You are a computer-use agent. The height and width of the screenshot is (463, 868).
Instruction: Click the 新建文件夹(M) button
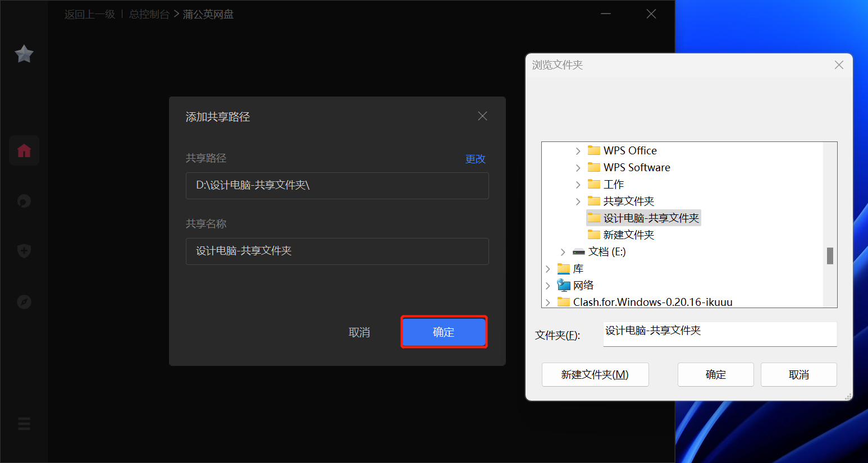595,374
